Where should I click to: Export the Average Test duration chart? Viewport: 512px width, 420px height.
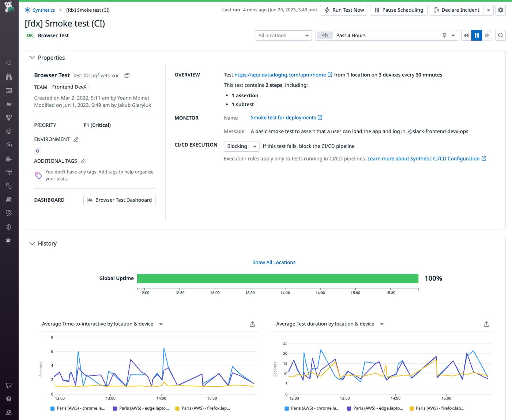486,324
